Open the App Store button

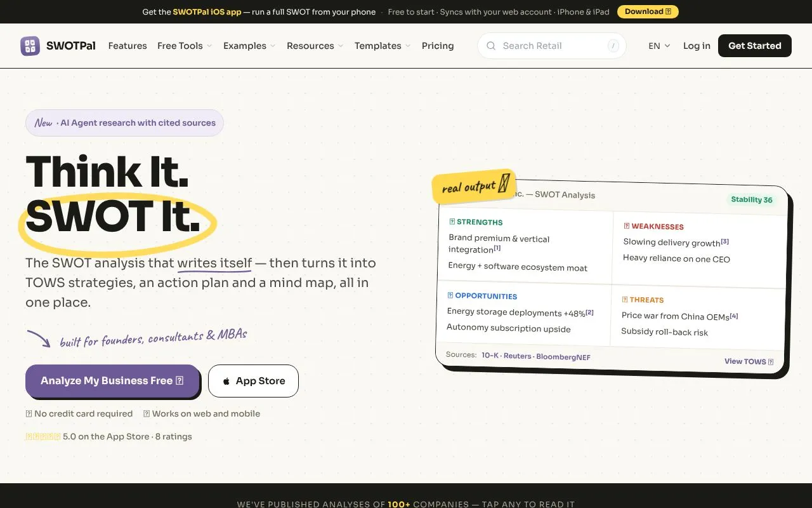[x=253, y=381]
